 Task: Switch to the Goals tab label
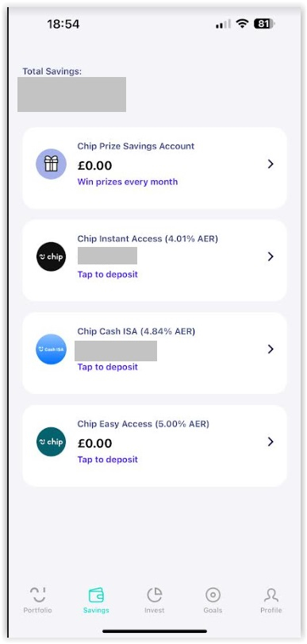coord(213,611)
